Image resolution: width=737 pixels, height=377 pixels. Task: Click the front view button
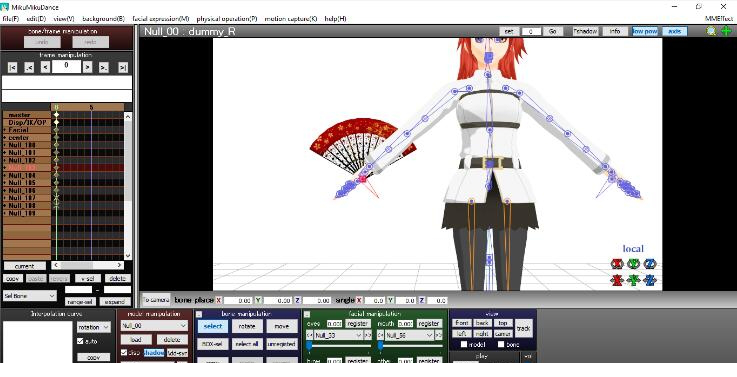462,323
